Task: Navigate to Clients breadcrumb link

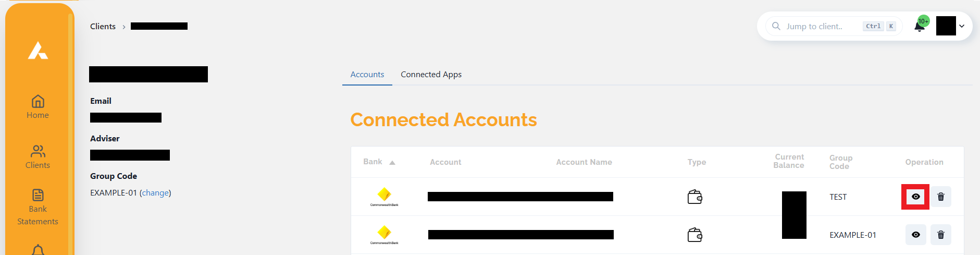Action: [103, 27]
